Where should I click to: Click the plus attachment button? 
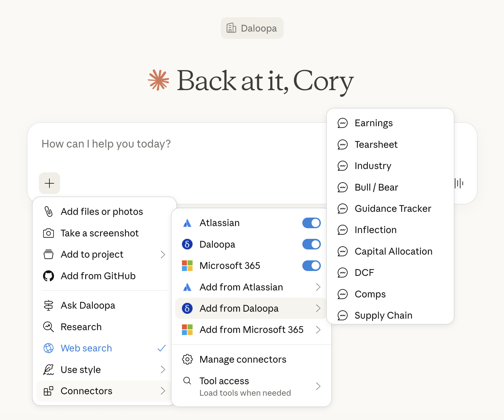click(49, 183)
